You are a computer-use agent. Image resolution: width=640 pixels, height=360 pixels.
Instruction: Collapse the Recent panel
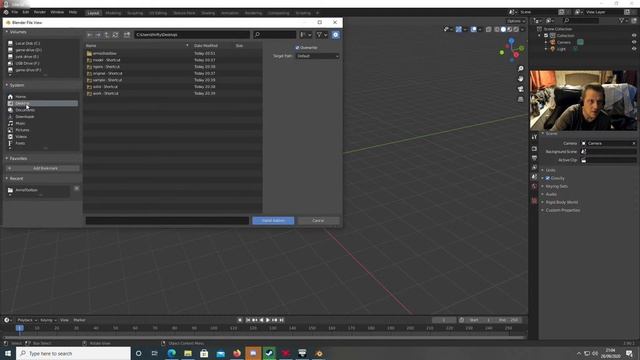coord(7,178)
